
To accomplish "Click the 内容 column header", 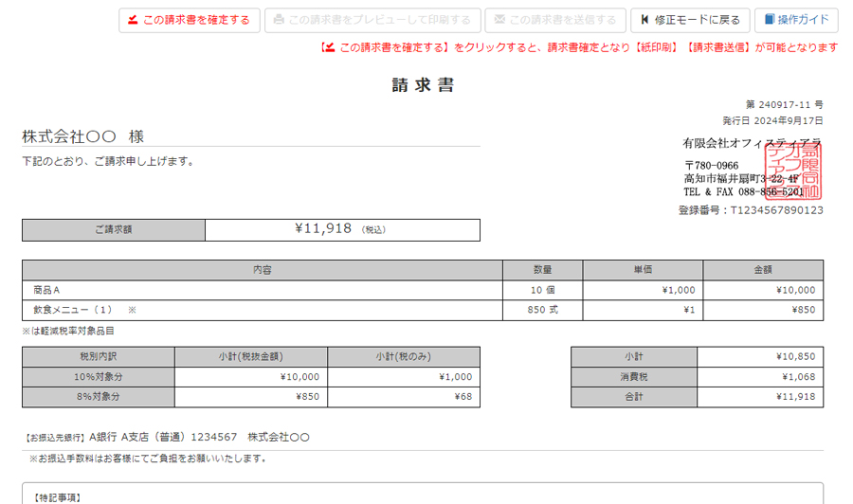I will point(262,270).
